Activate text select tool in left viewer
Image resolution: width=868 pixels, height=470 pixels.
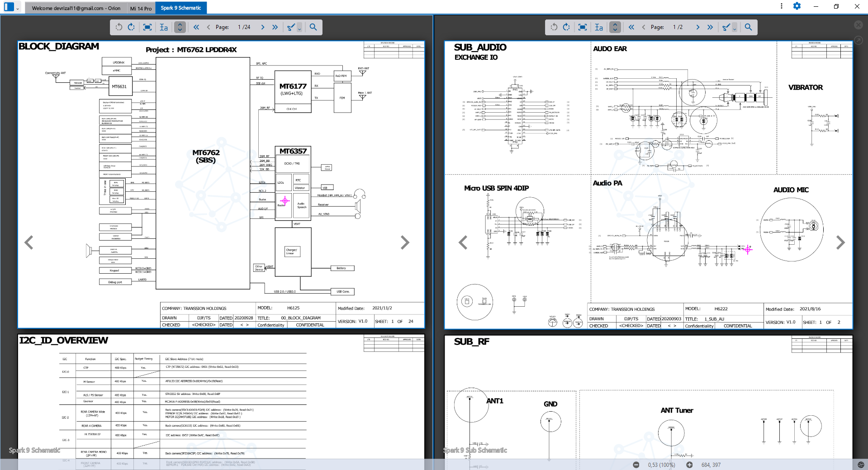[164, 27]
